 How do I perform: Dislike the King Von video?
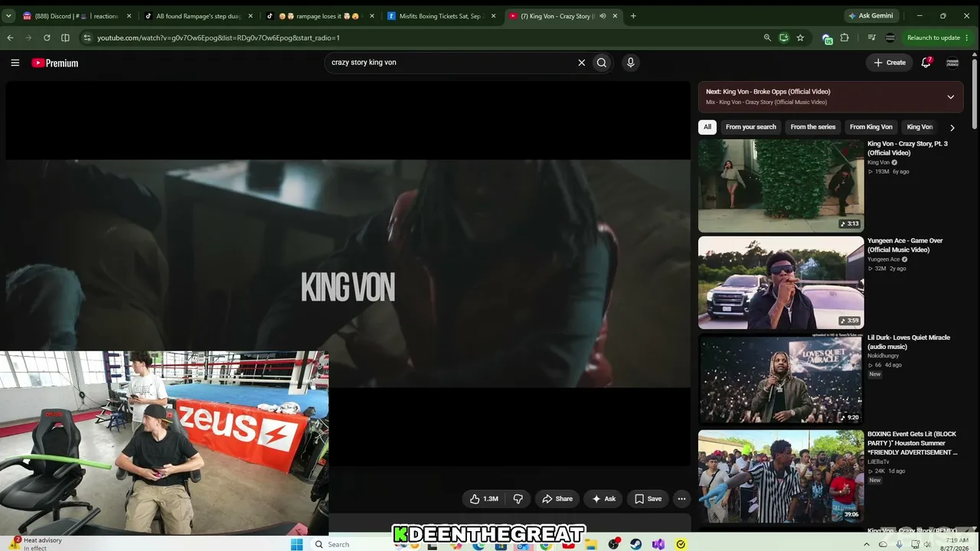(x=518, y=499)
